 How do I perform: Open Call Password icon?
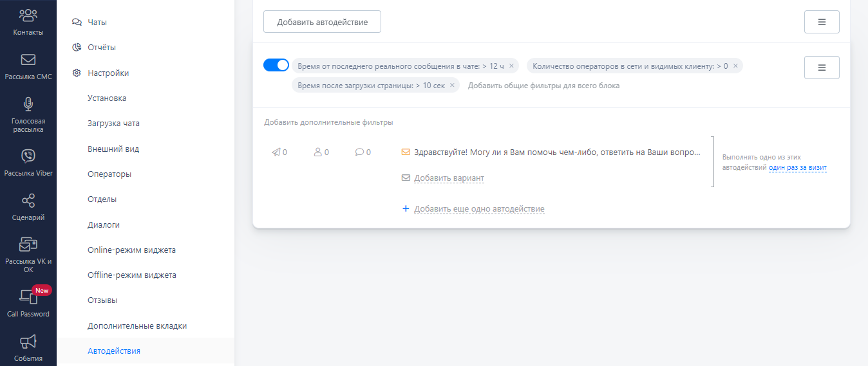[x=28, y=297]
